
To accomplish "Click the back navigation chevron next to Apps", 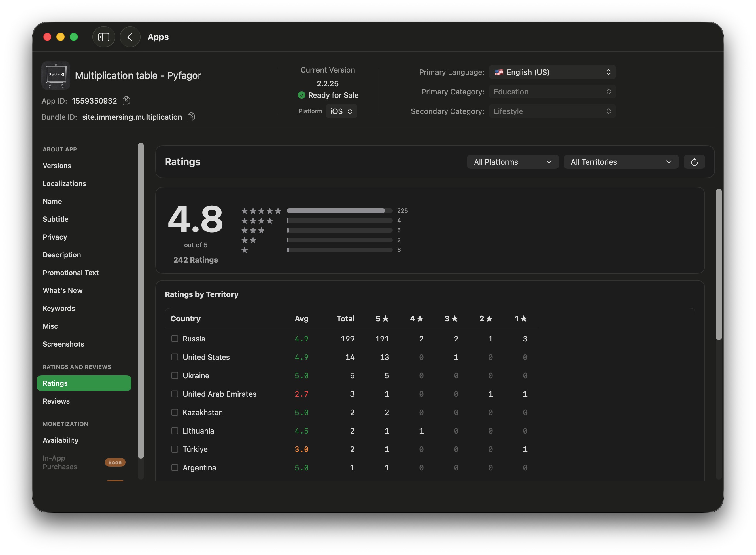I will 130,37.
